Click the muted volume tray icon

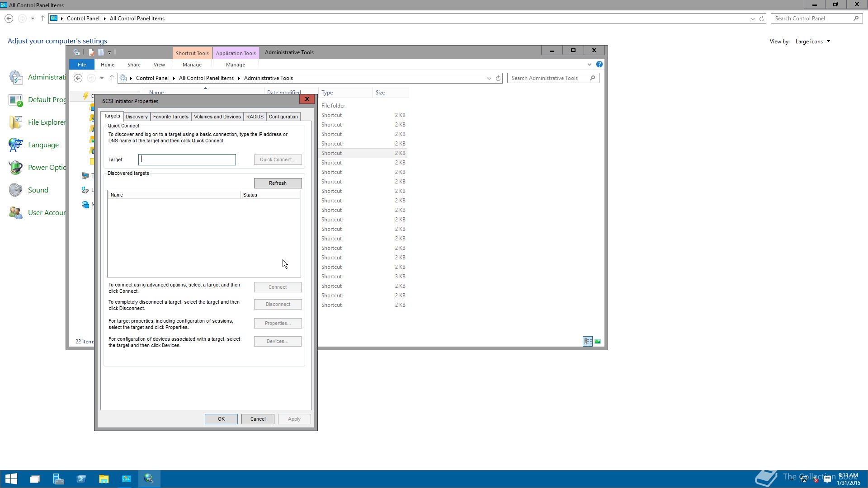tap(815, 479)
